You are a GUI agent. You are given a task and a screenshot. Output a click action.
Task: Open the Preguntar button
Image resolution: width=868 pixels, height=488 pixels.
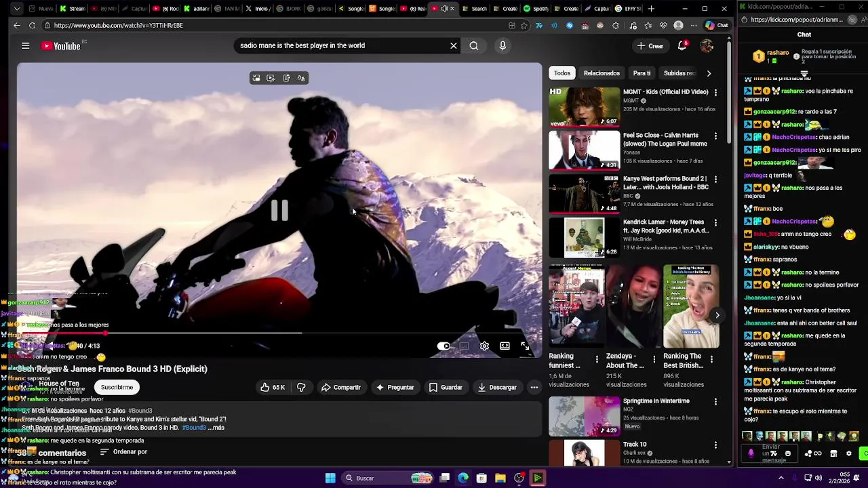pos(395,387)
